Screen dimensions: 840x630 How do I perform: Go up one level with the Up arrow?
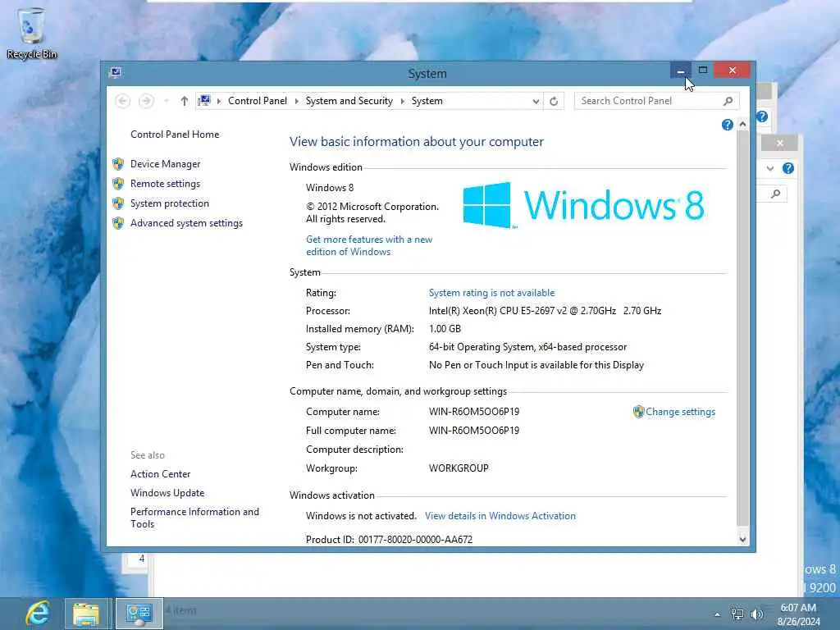(x=185, y=101)
